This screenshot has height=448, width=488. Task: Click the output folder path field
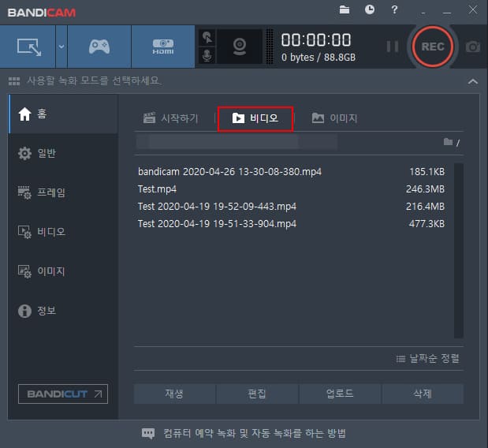(237, 142)
